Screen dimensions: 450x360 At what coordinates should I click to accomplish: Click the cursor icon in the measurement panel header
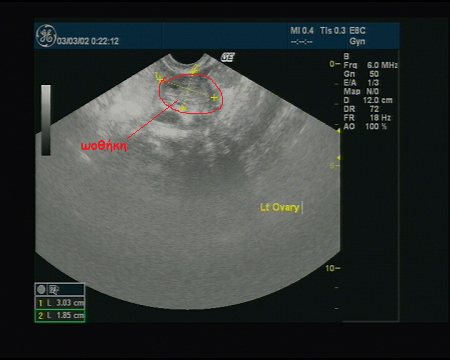point(54,290)
